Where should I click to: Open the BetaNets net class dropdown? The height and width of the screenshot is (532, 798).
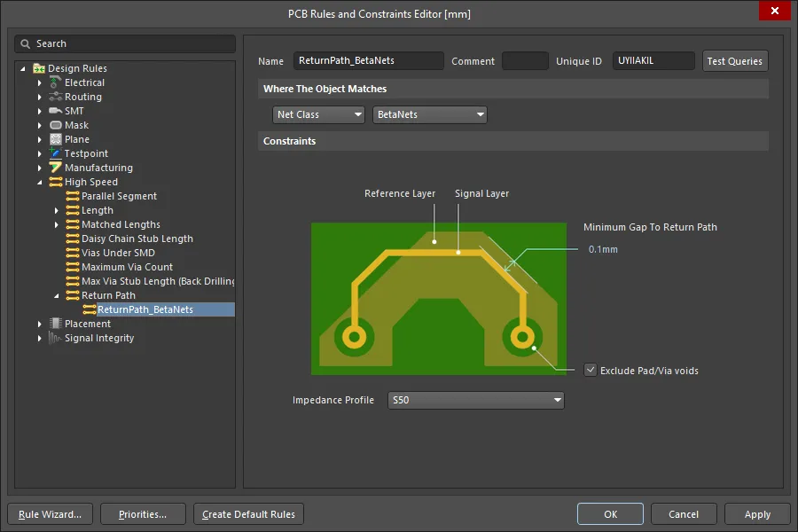(430, 114)
